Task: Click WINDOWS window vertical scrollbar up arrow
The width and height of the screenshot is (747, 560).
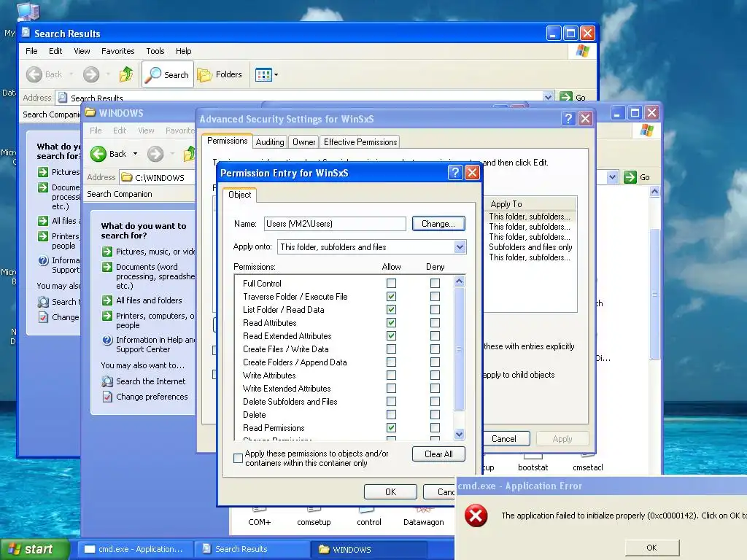Action: (x=654, y=192)
